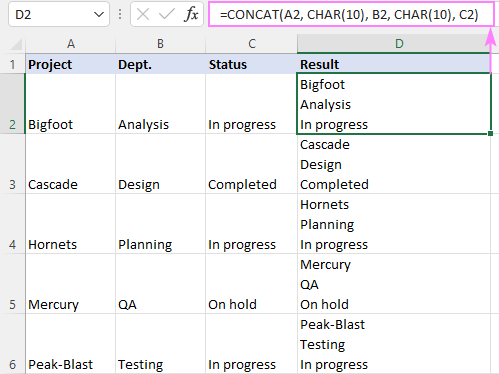Select cell A3 containing Cascade

[x=71, y=164]
